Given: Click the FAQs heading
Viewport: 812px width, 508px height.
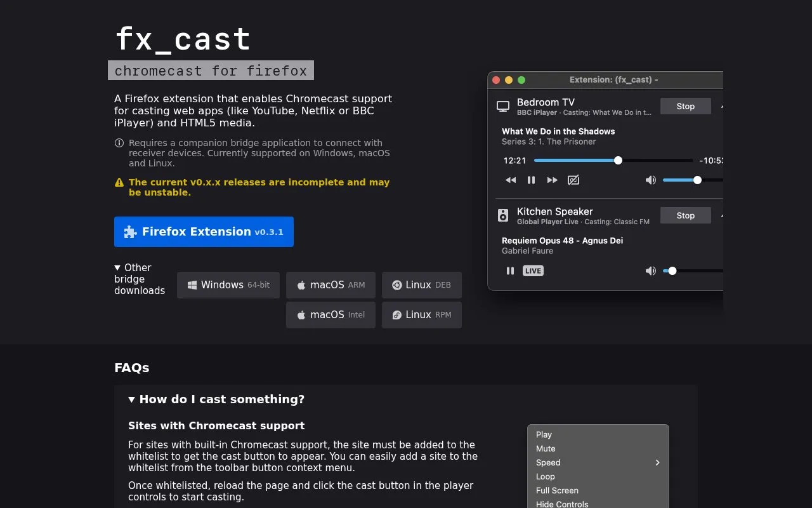Looking at the screenshot, I should click(x=132, y=368).
